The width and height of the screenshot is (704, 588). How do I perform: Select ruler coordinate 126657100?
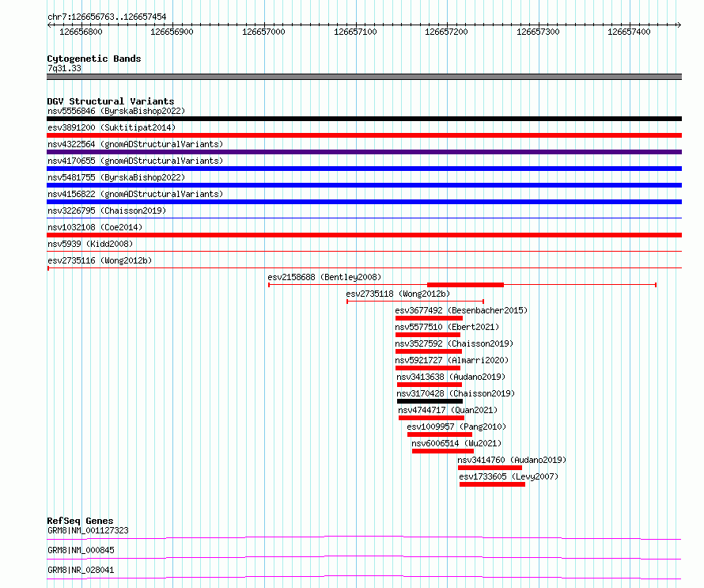pos(355,32)
